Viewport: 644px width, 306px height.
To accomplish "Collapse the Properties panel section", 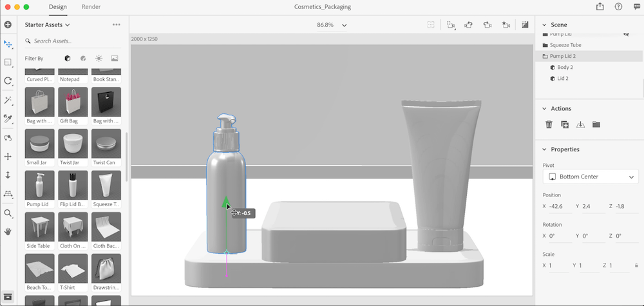I will [544, 149].
